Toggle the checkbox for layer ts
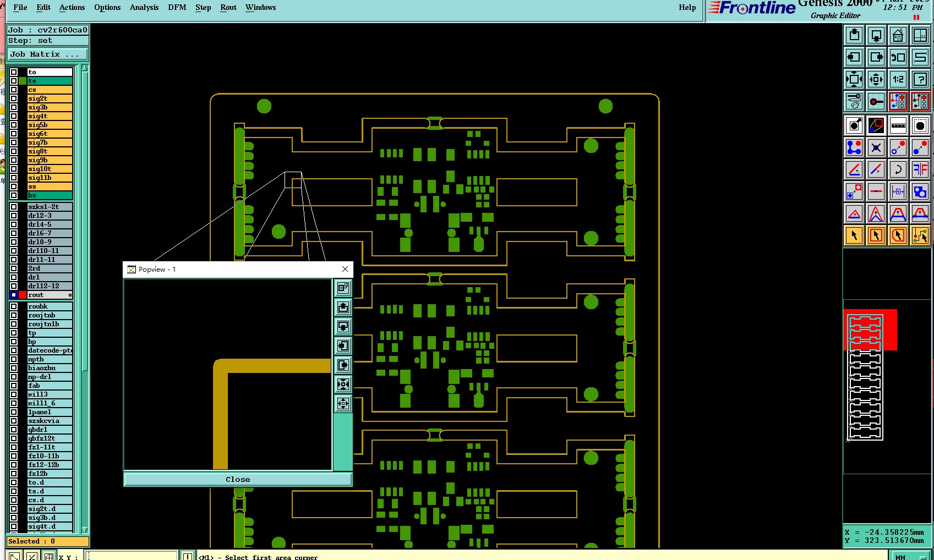 pos(14,81)
